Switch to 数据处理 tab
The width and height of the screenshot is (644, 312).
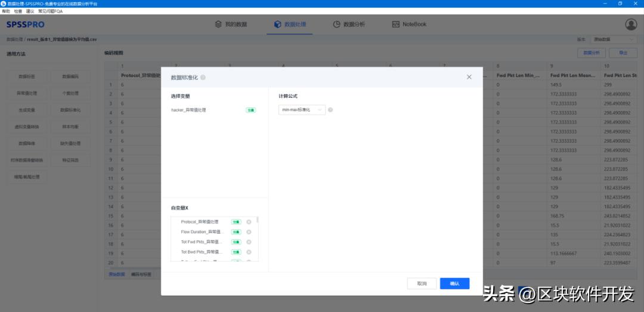(x=290, y=24)
